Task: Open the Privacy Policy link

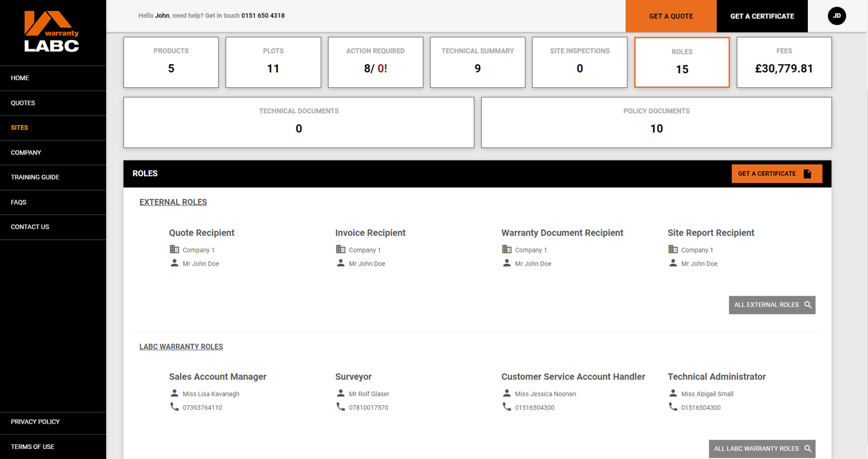Action: (53, 422)
